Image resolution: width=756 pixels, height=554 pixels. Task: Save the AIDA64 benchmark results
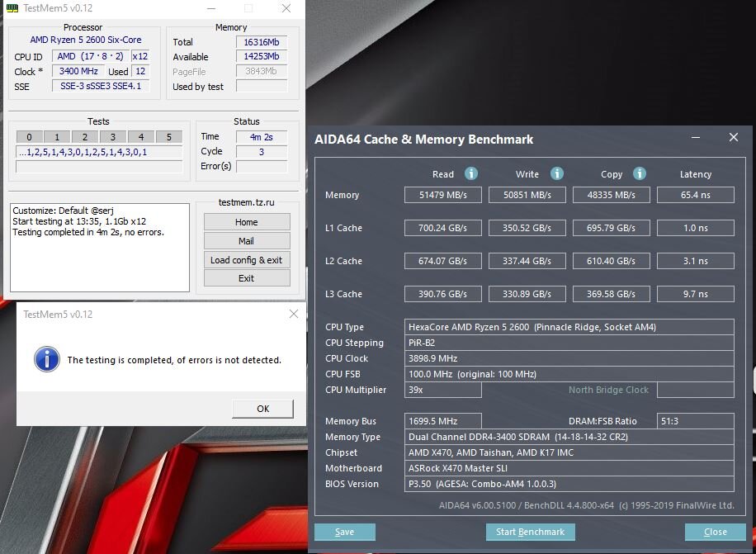pyautogui.click(x=345, y=532)
